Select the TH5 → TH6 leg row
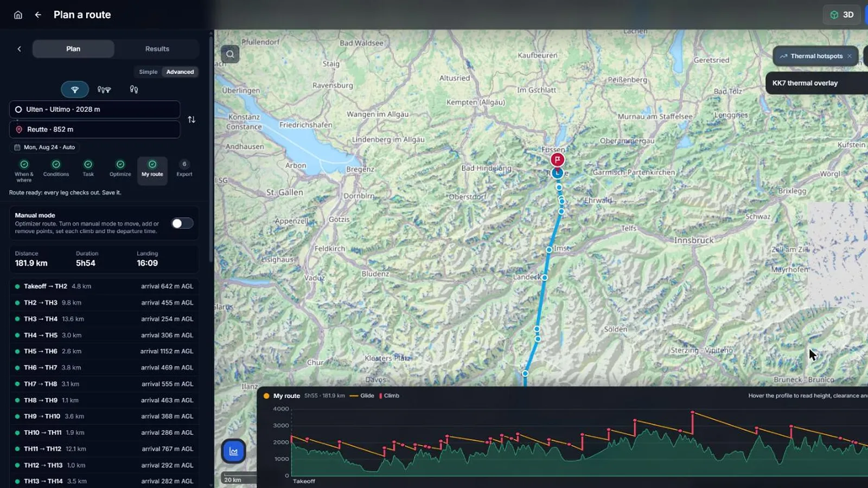The image size is (868, 488). 104,351
